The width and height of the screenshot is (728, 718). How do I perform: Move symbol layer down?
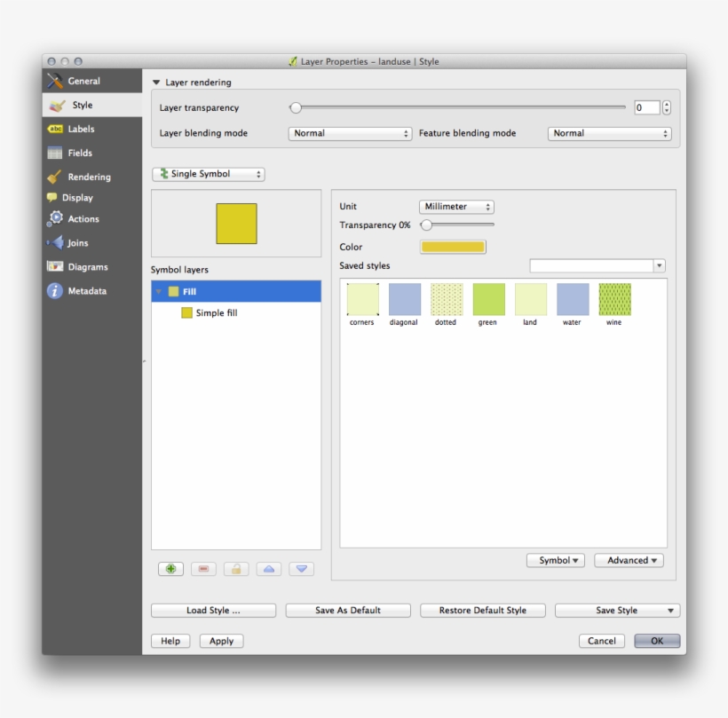point(301,568)
